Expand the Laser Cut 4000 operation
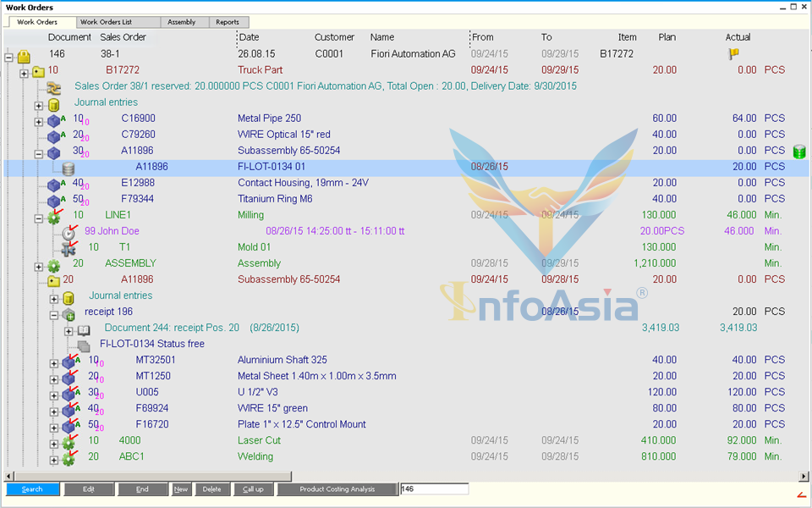The image size is (812, 508). [x=54, y=444]
